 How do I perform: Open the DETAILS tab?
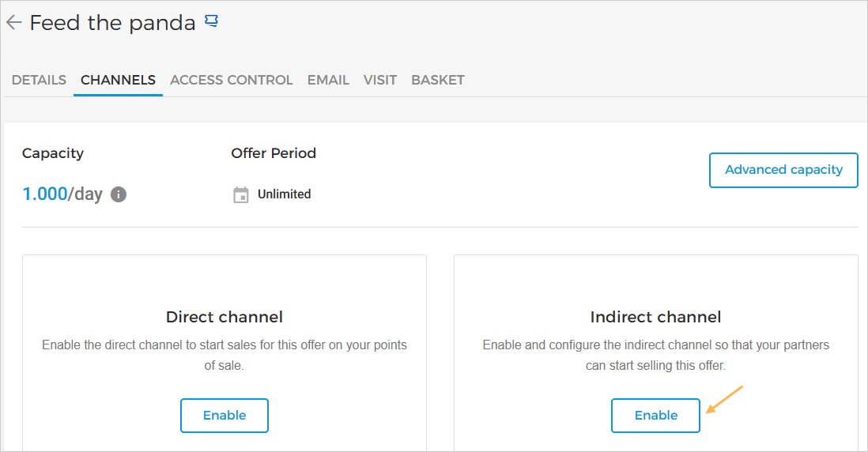click(39, 80)
